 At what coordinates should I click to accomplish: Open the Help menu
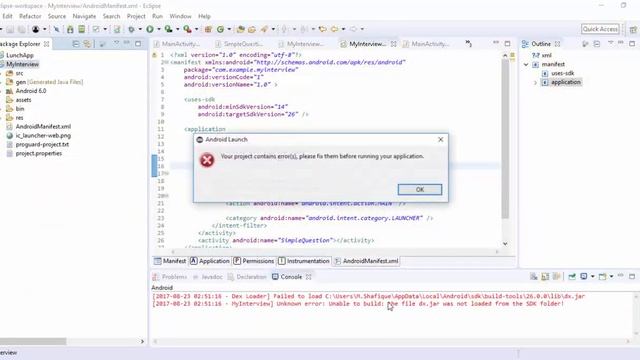204,16
